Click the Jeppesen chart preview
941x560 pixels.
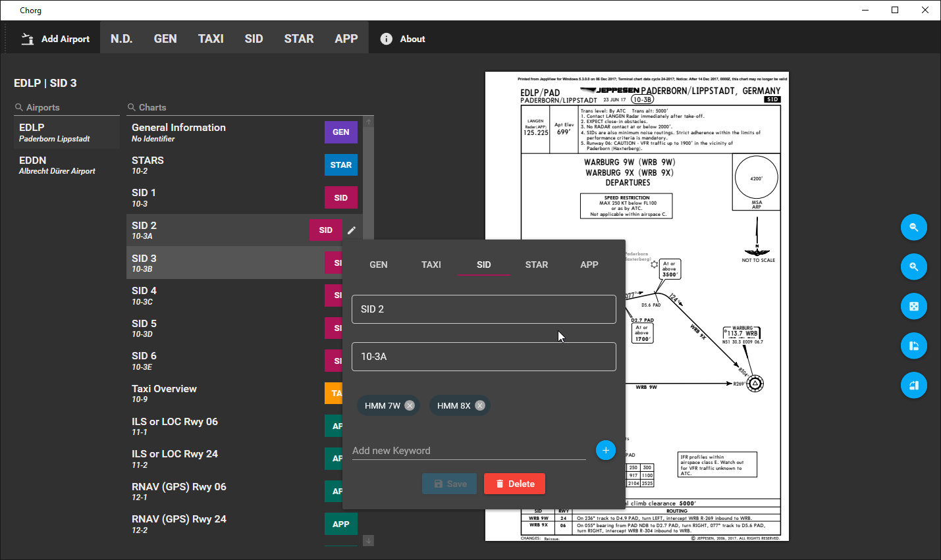coord(637,307)
